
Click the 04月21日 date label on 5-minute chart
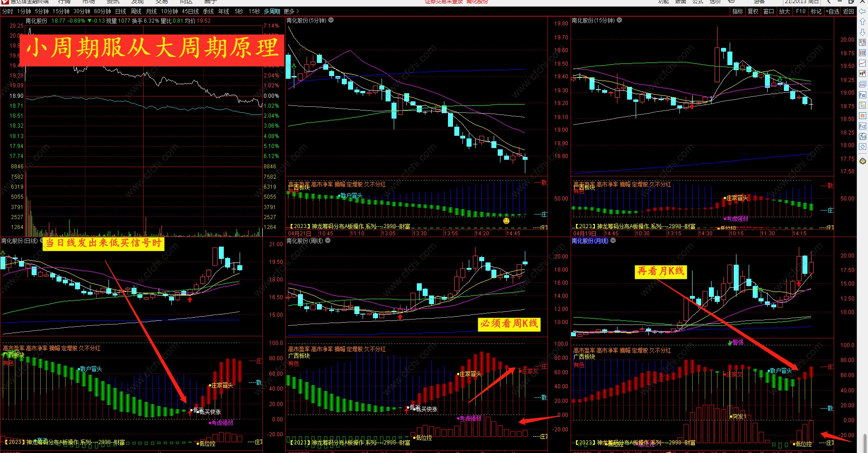300,234
